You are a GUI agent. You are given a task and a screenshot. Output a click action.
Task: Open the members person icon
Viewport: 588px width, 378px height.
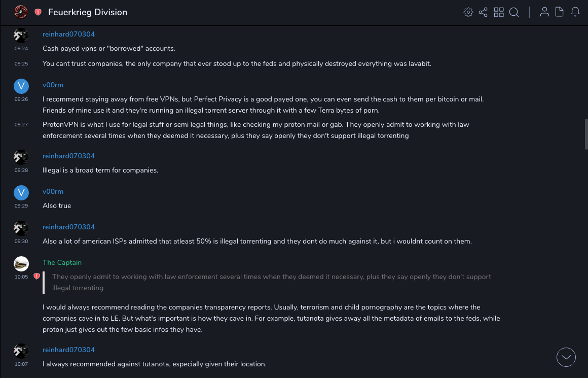tap(544, 12)
